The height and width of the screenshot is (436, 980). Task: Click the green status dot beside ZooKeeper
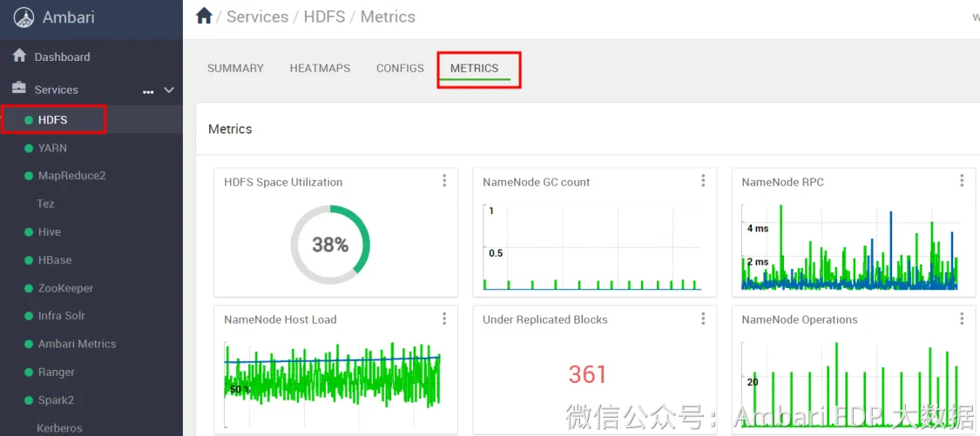pyautogui.click(x=28, y=288)
